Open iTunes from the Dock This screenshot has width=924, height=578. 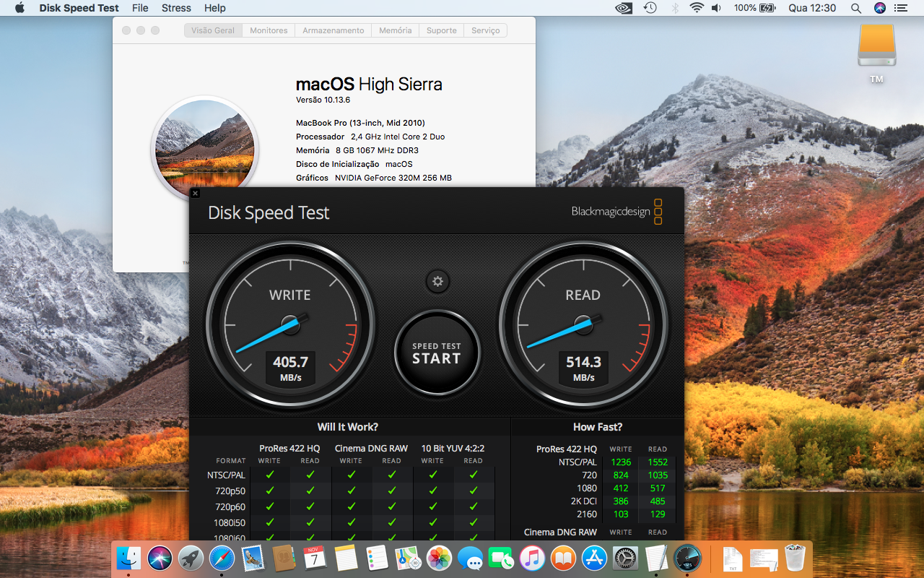532,558
